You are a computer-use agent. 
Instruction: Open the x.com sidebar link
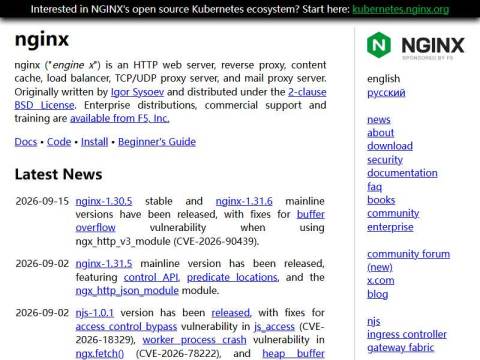point(380,281)
